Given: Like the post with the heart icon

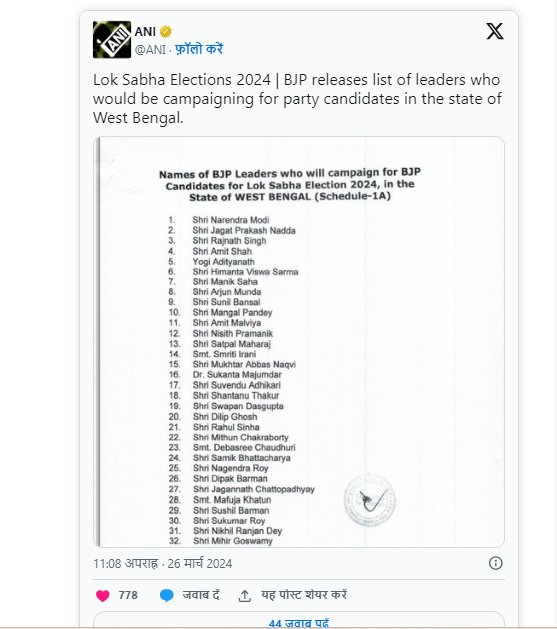Looking at the screenshot, I should pos(103,596).
